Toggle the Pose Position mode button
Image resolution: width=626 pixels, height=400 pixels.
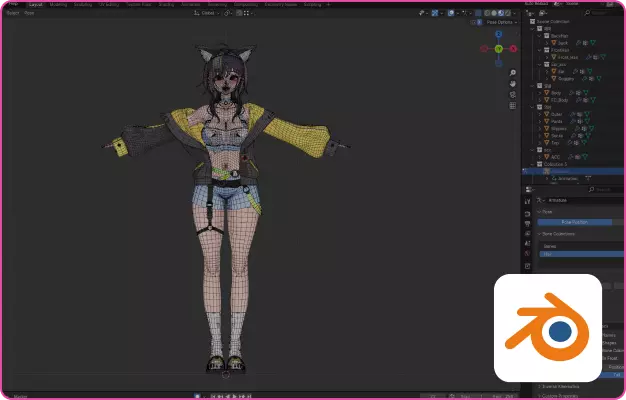click(574, 222)
